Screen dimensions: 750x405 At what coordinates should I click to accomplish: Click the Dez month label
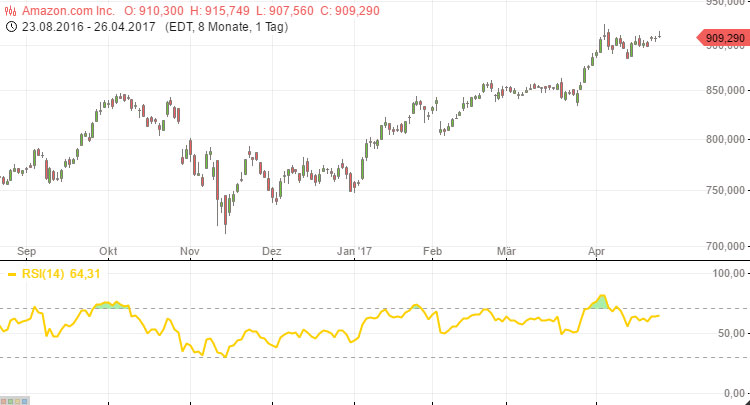[272, 251]
